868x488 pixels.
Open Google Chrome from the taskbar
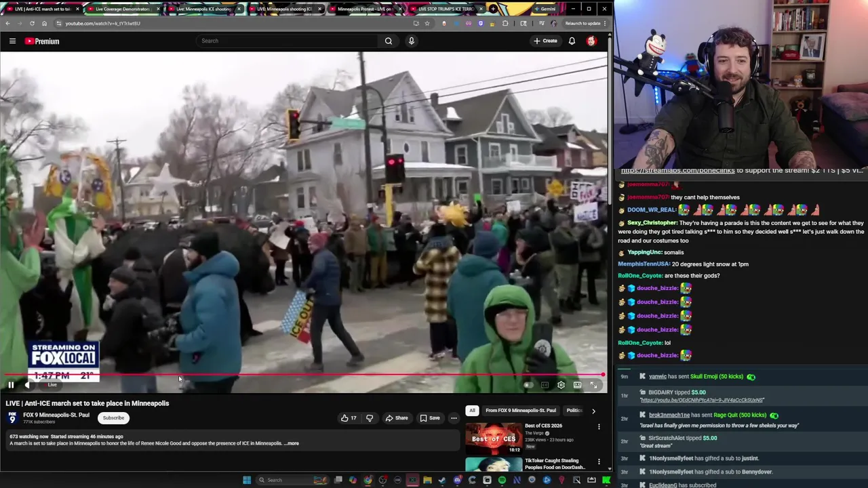368,480
